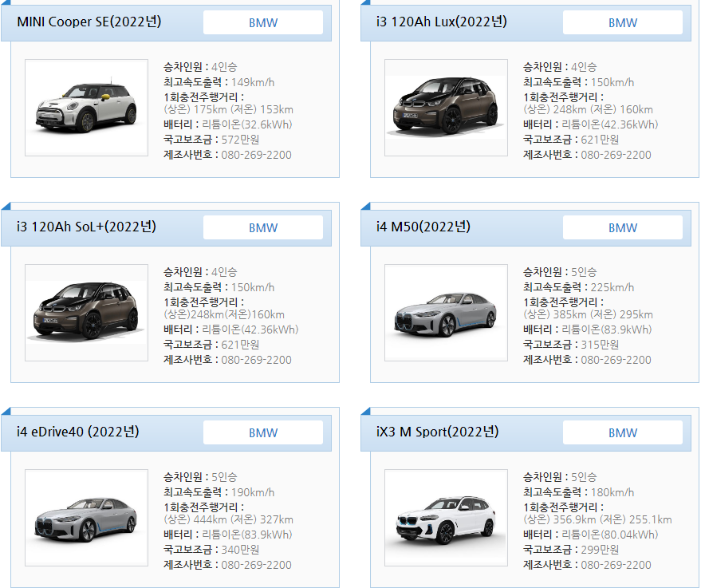Select the title 'i3 120Ah Lux(2022년)'
701x588 pixels.
tap(441, 22)
